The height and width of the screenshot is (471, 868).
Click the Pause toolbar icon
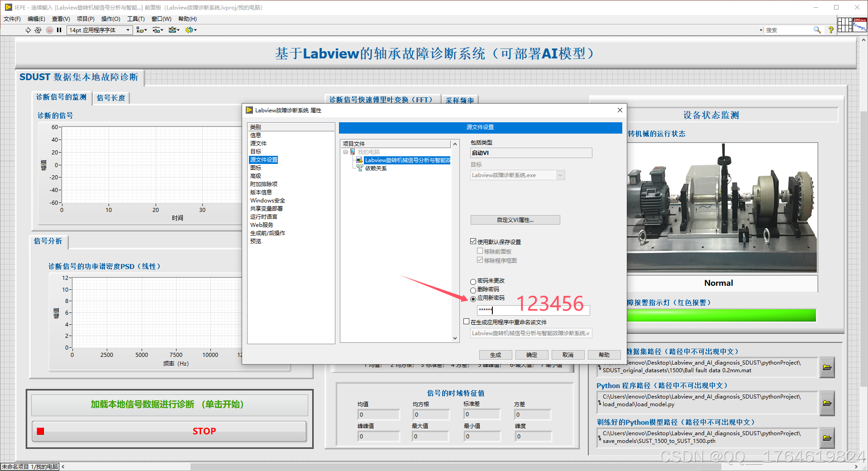tap(59, 30)
